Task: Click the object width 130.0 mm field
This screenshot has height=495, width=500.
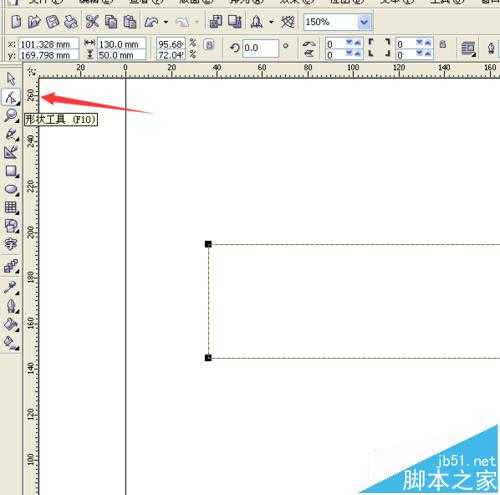Action: pos(122,44)
